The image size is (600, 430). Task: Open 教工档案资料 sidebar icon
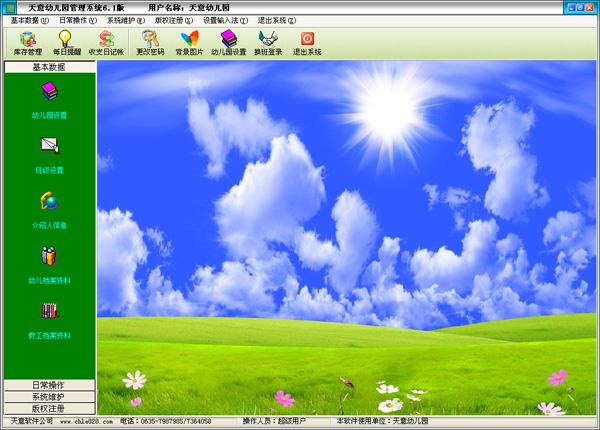coord(49,313)
